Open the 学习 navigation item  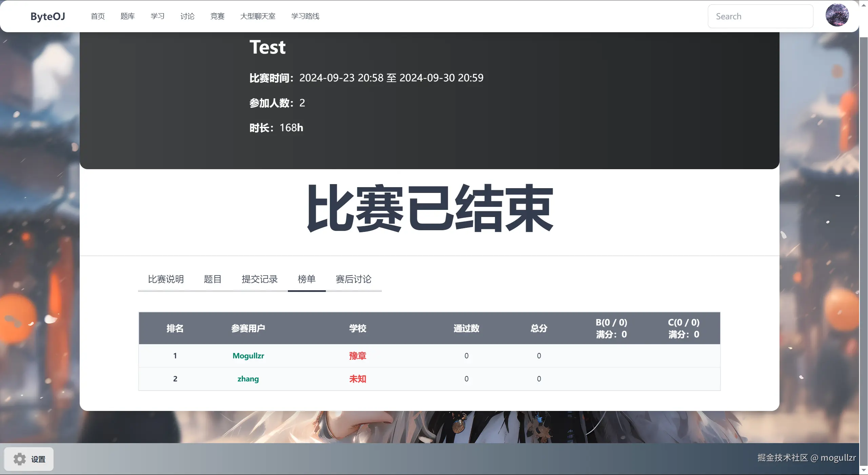[157, 16]
